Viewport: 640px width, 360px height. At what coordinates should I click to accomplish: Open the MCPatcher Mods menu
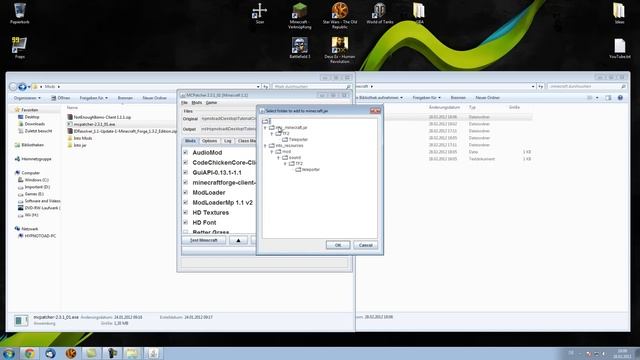point(197,103)
